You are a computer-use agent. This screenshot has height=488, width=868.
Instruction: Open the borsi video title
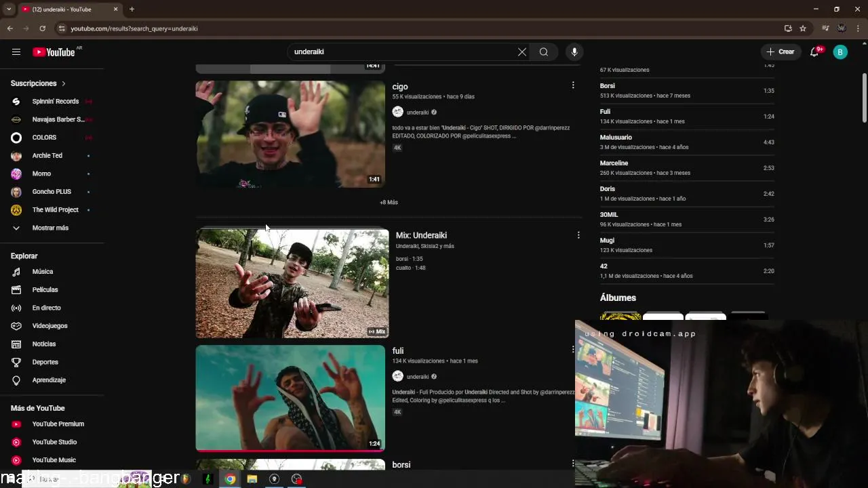401,465
